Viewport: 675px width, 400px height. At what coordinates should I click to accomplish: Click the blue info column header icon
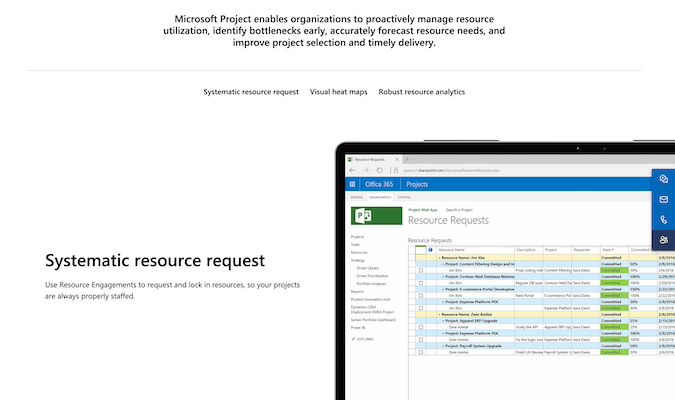430,250
